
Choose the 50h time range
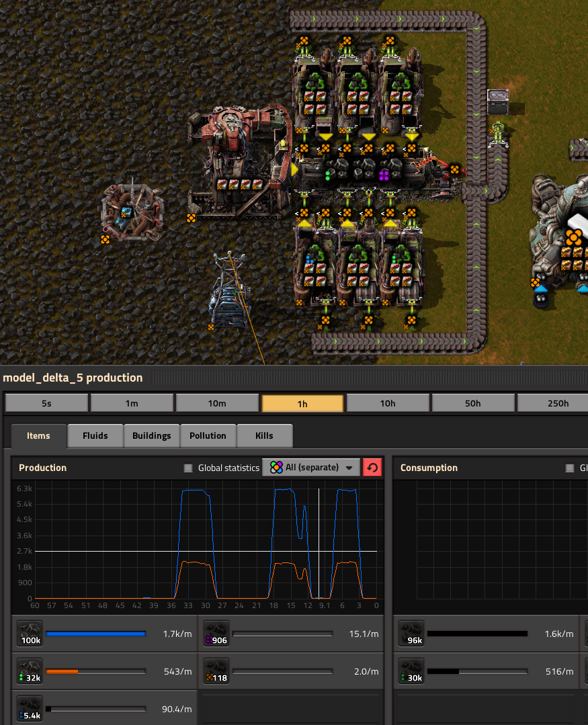click(473, 403)
